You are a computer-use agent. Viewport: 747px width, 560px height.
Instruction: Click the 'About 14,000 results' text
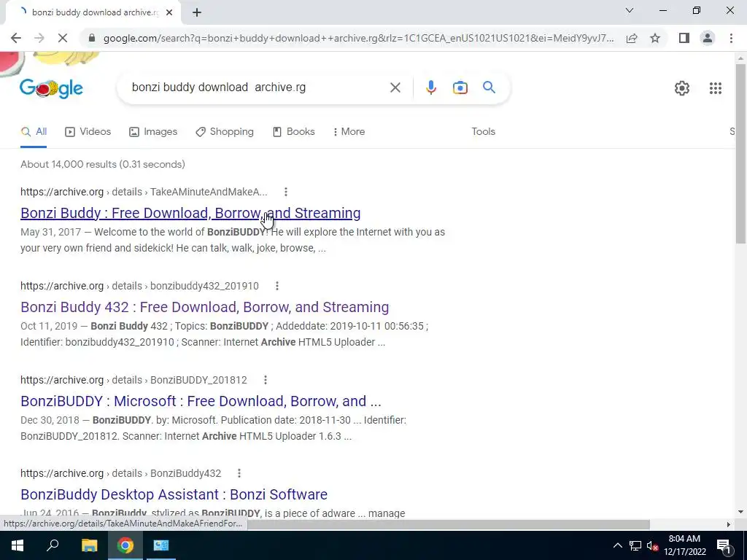point(102,164)
